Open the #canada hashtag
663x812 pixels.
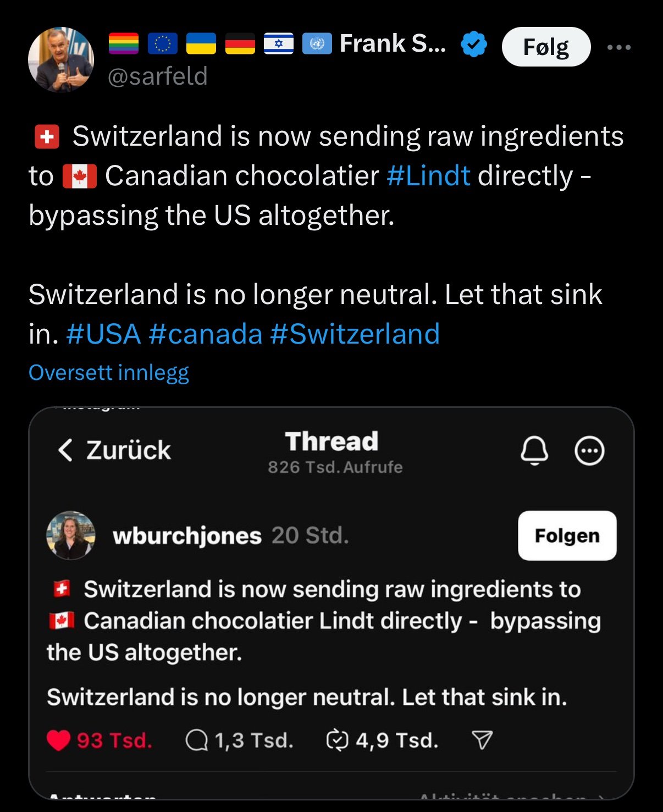[x=205, y=334]
